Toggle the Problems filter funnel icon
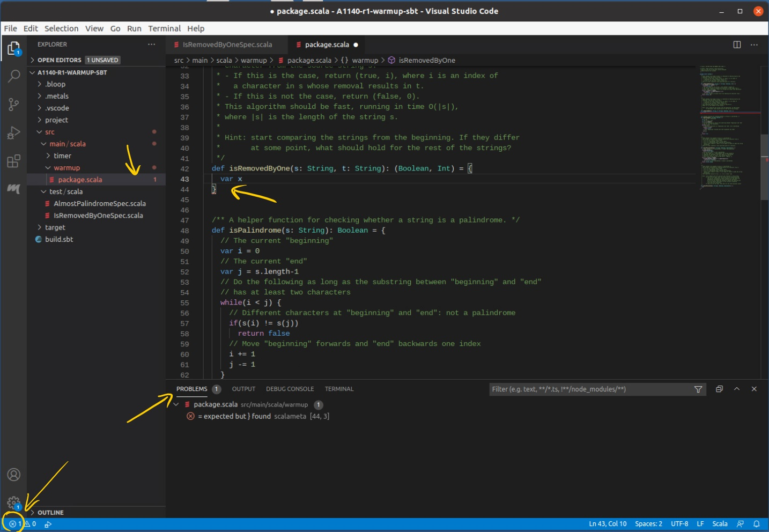The height and width of the screenshot is (532, 769). tap(698, 389)
